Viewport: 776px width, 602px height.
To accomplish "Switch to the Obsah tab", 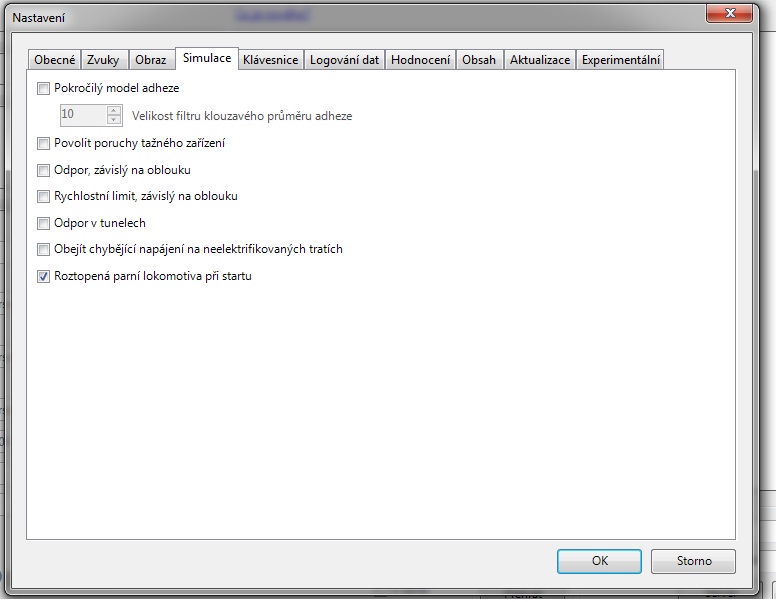I will (479, 60).
